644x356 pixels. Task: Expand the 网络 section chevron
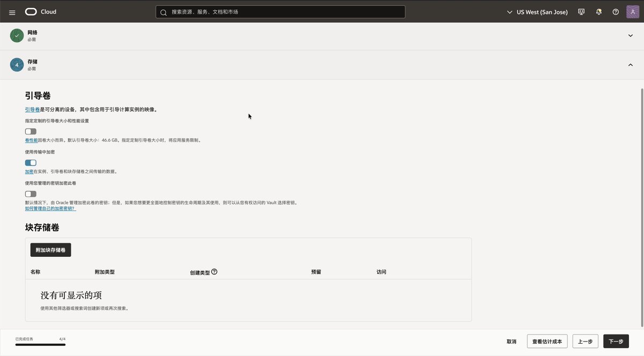click(630, 35)
